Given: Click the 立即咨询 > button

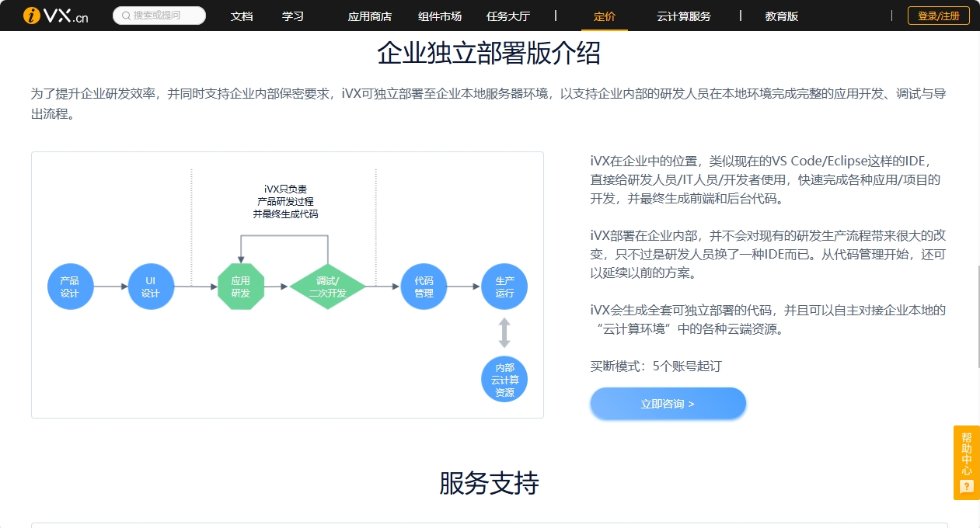Looking at the screenshot, I should pos(668,404).
